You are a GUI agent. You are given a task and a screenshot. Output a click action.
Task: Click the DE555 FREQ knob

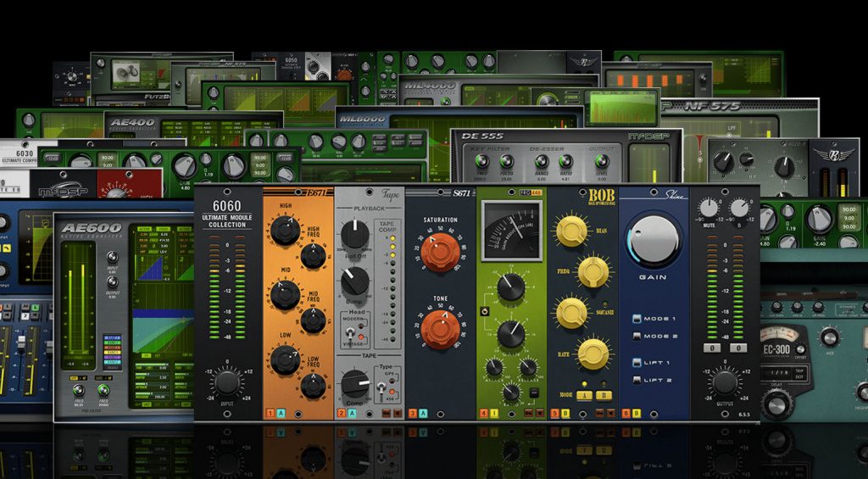(481, 161)
